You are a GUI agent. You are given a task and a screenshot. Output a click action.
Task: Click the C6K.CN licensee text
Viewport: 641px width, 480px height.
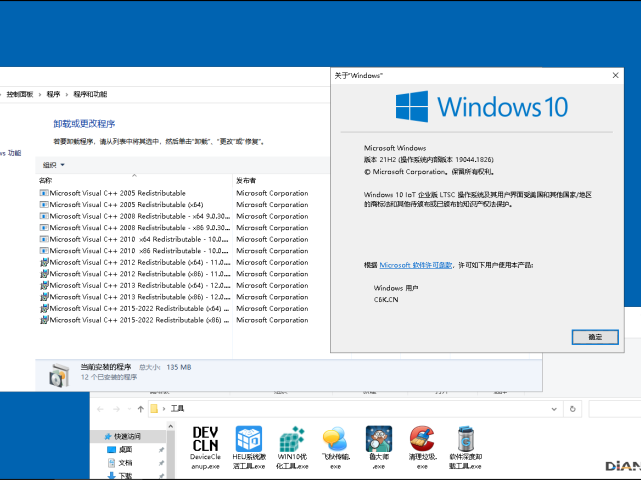[385, 299]
